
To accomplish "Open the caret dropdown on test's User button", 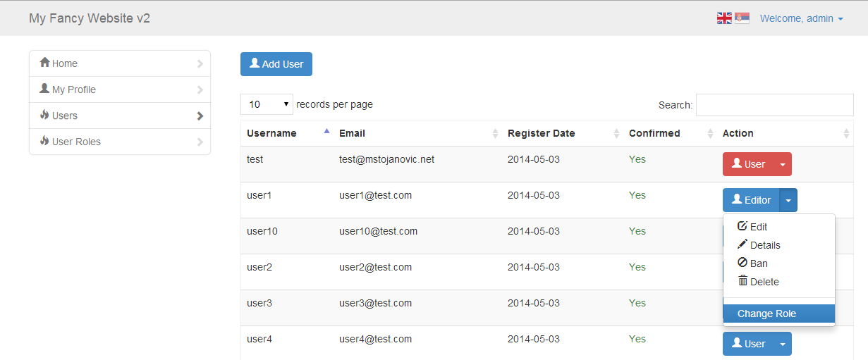I will [x=782, y=164].
